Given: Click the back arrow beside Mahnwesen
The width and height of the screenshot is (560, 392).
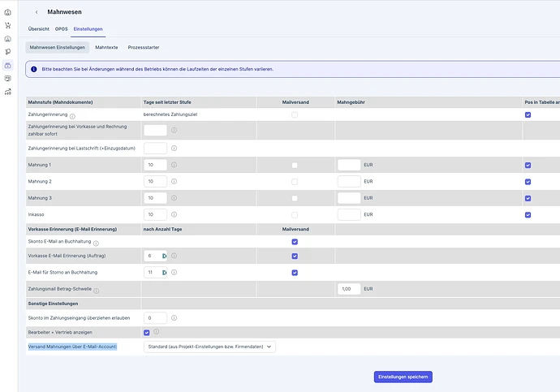Looking at the screenshot, I should click(37, 12).
